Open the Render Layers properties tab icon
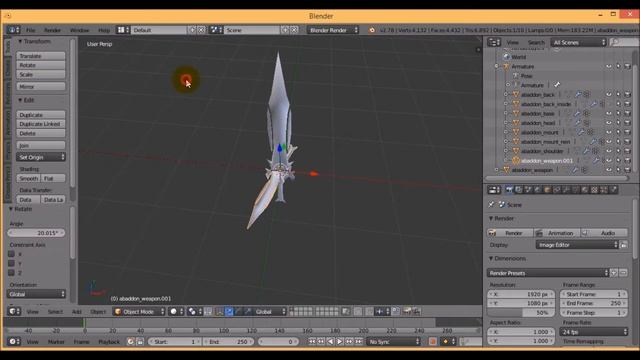This screenshot has height=360, width=640. (519, 190)
